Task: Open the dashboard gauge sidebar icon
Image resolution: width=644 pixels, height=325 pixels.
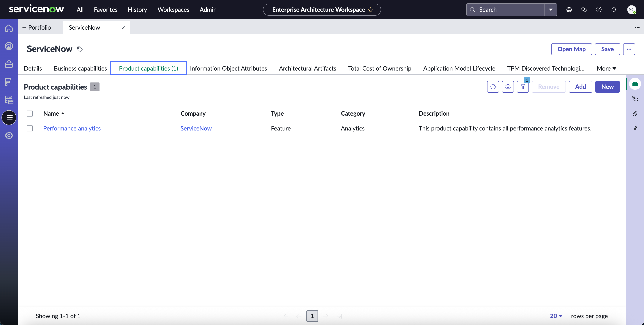Action: [x=9, y=46]
